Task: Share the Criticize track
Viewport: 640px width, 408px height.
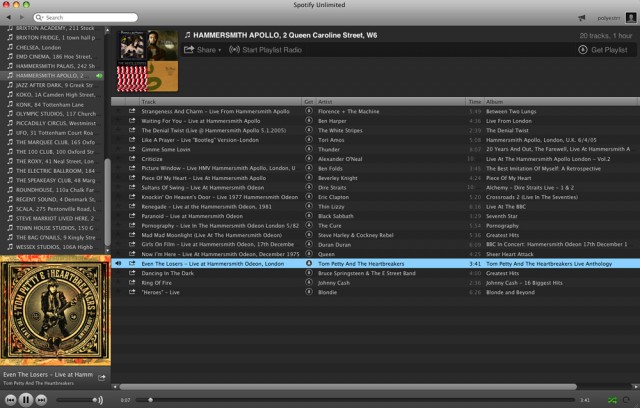Action: [132, 159]
